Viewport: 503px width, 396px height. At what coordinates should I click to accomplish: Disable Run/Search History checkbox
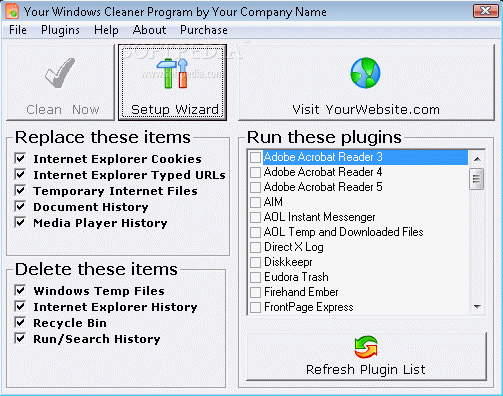20,338
